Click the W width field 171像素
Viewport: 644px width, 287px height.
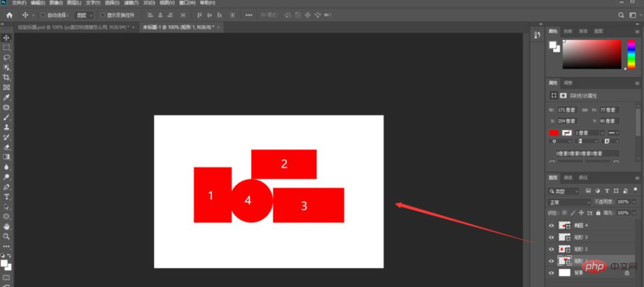(x=568, y=110)
